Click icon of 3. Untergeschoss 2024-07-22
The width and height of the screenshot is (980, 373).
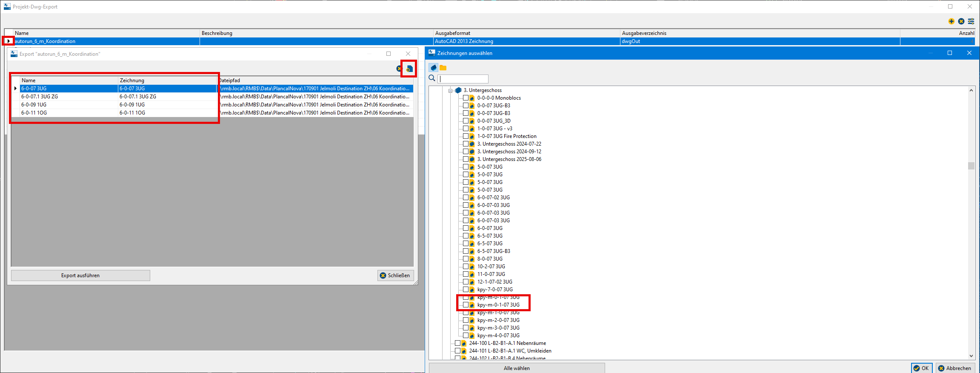[472, 144]
